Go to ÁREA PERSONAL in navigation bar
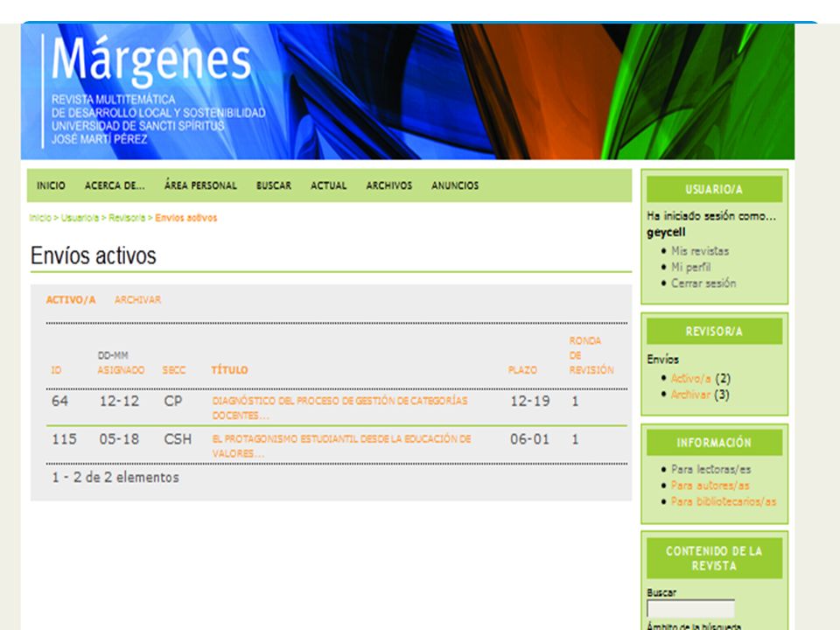Viewport: 840px width, 630px height. (x=200, y=185)
